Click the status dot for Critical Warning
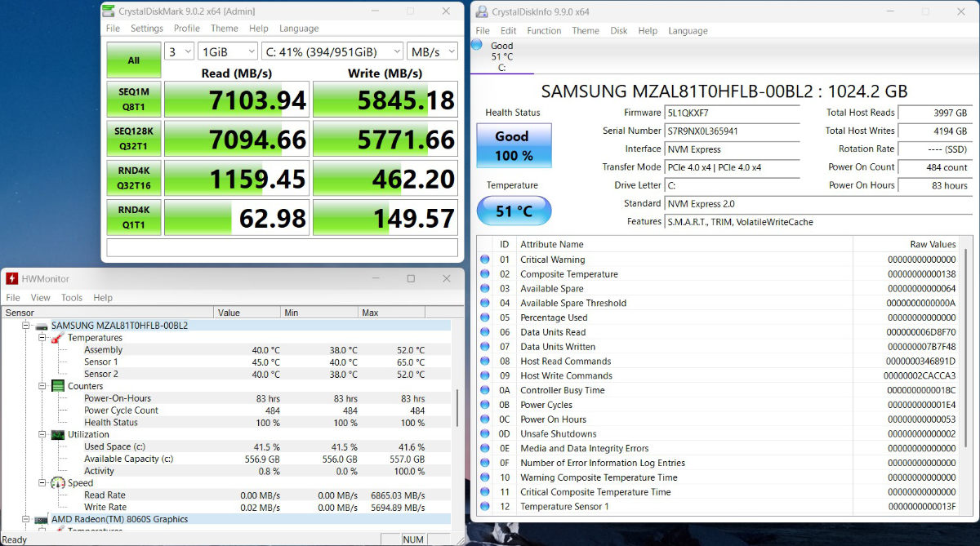Image resolution: width=980 pixels, height=546 pixels. click(x=485, y=260)
